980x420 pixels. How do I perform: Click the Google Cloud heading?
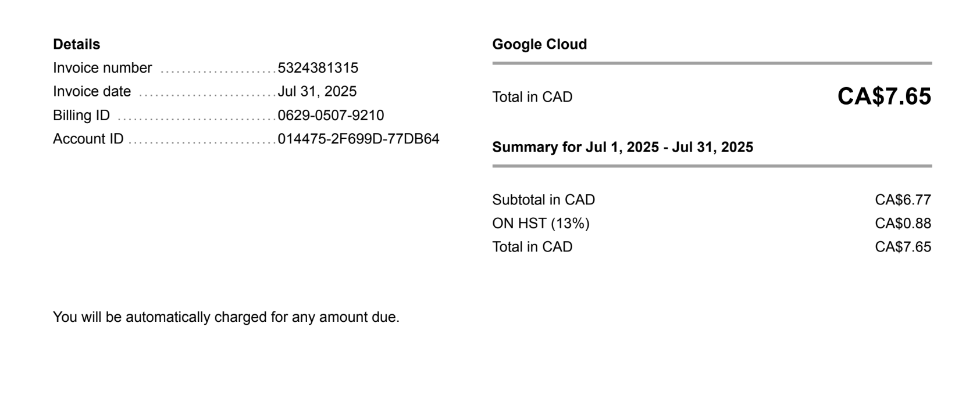[x=539, y=45]
